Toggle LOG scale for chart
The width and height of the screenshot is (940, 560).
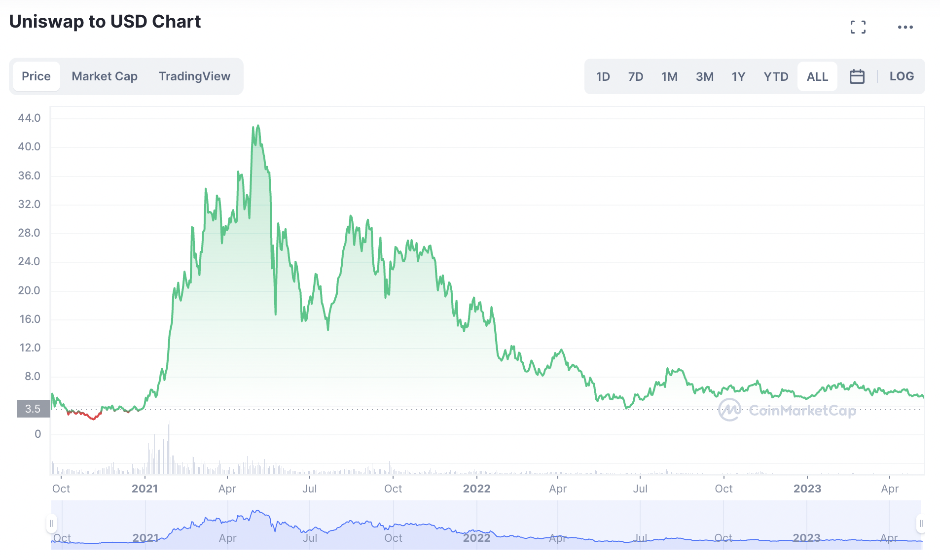pos(902,76)
